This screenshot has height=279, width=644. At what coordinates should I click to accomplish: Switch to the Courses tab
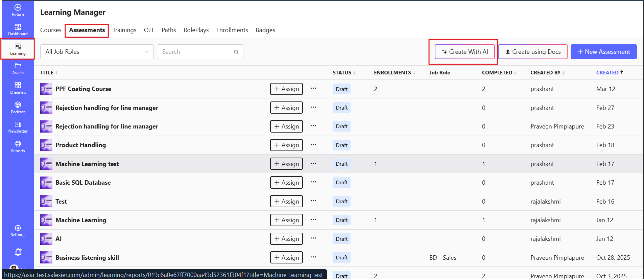[x=51, y=30]
